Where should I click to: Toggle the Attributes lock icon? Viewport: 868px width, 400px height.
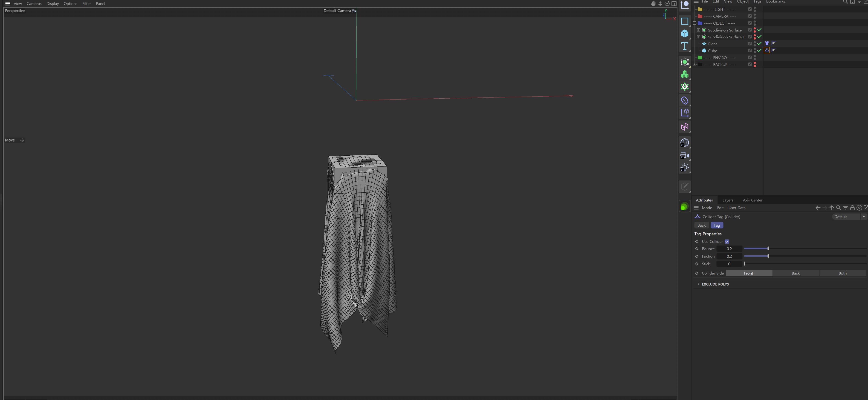click(852, 208)
